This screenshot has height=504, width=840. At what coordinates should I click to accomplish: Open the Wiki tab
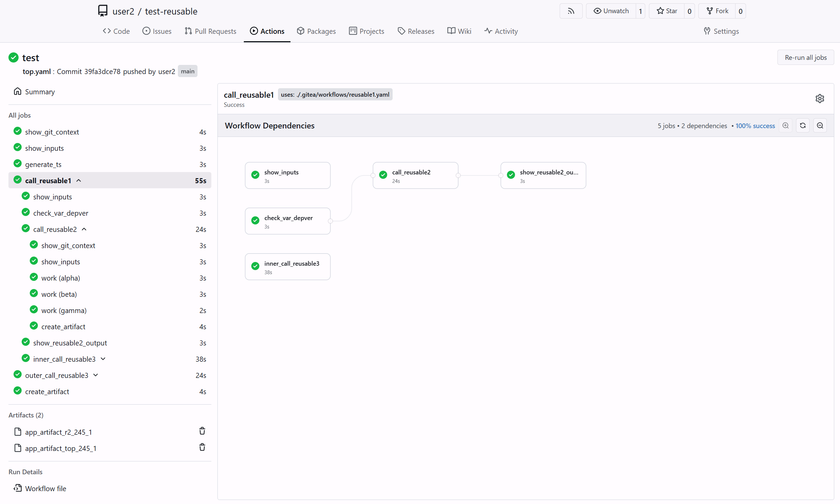point(459,31)
